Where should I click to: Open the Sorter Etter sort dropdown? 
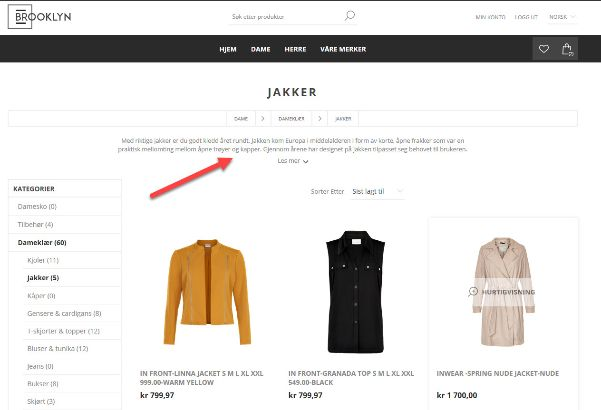[378, 191]
